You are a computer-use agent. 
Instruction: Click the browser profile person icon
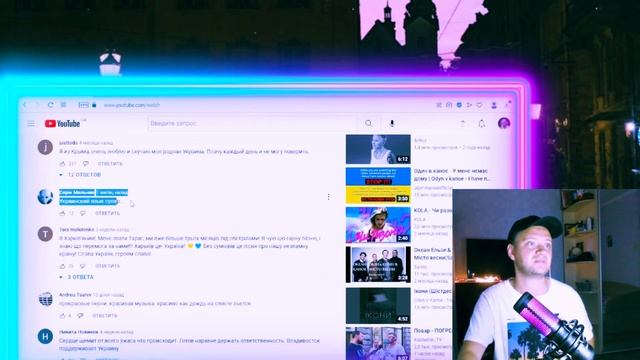494,105
